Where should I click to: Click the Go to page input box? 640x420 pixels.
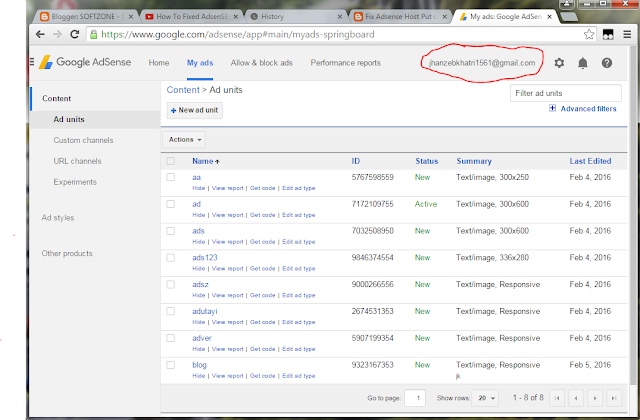pos(415,398)
